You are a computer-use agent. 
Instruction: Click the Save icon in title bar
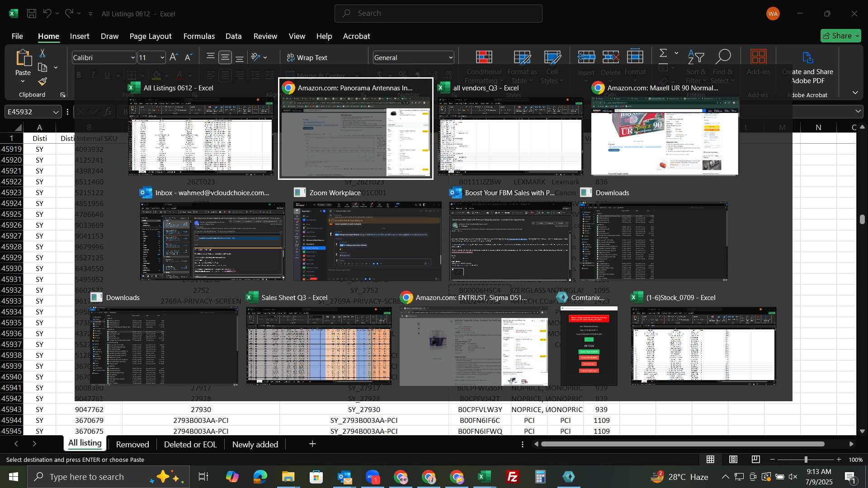(x=32, y=14)
